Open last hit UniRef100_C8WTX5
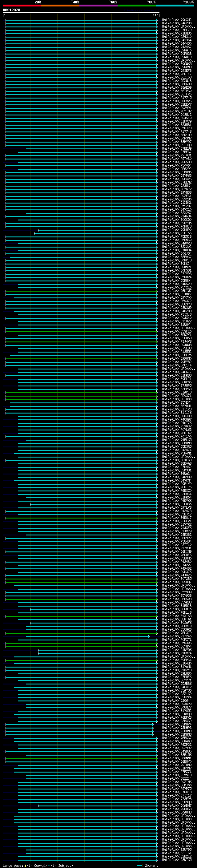Screen dimensions: 197x868 click(177, 860)
